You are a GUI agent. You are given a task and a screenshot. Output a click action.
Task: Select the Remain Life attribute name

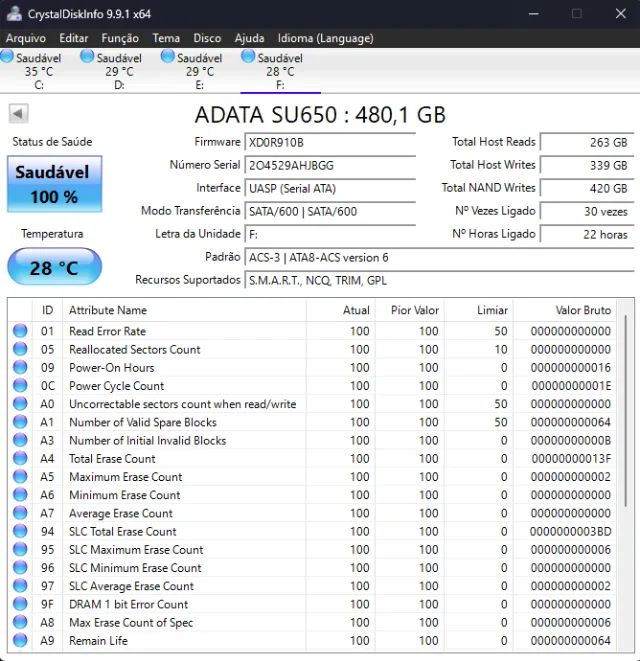point(98,641)
